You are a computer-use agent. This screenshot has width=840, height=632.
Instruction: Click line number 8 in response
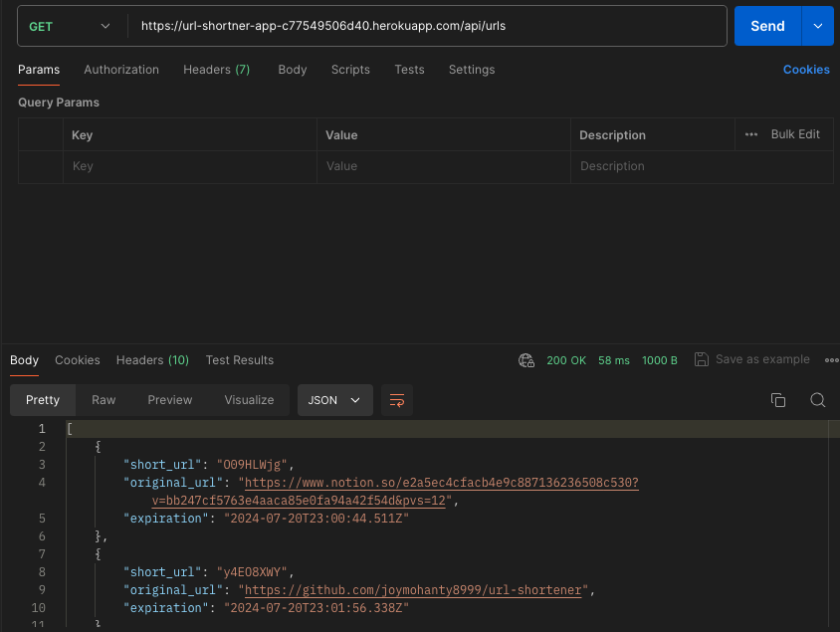pos(42,572)
